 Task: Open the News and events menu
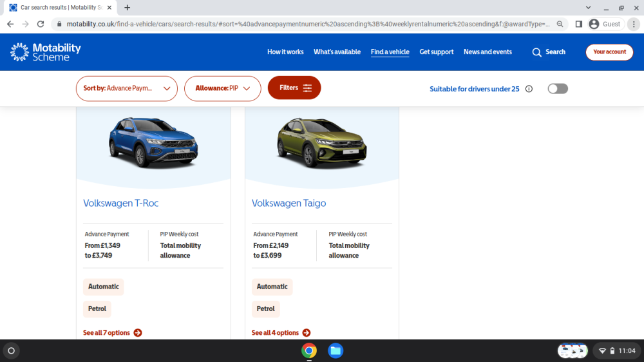(488, 52)
